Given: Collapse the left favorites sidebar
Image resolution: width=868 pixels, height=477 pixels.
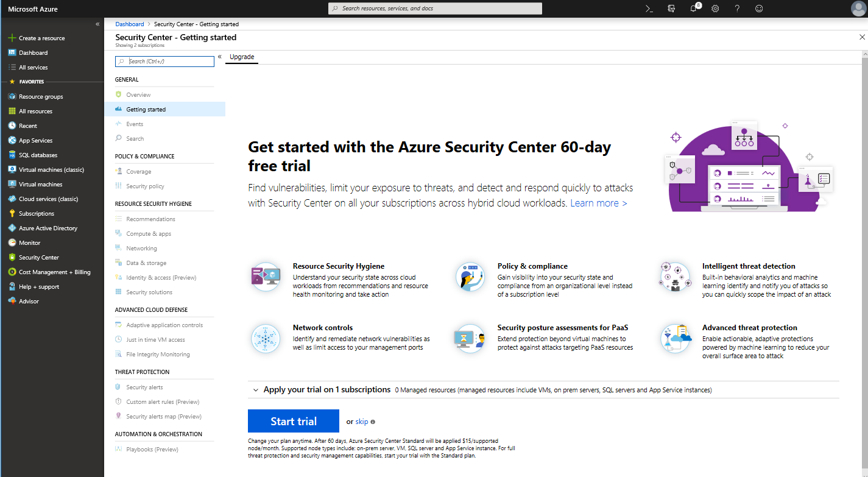Looking at the screenshot, I should click(x=97, y=24).
